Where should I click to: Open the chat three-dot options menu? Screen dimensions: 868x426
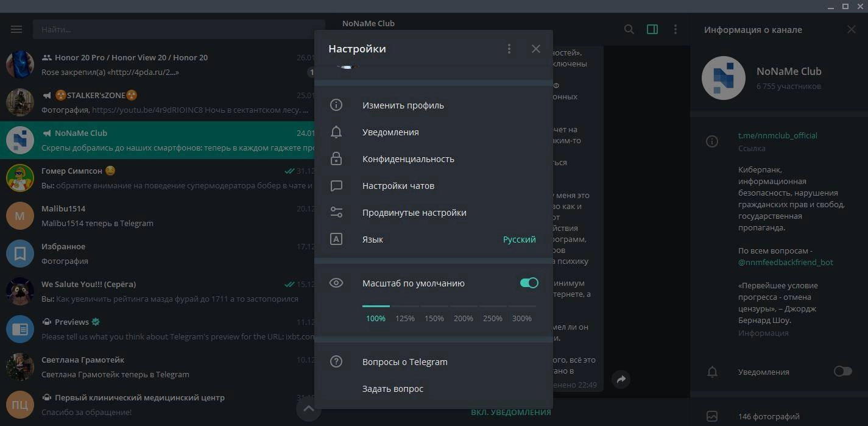pos(676,29)
